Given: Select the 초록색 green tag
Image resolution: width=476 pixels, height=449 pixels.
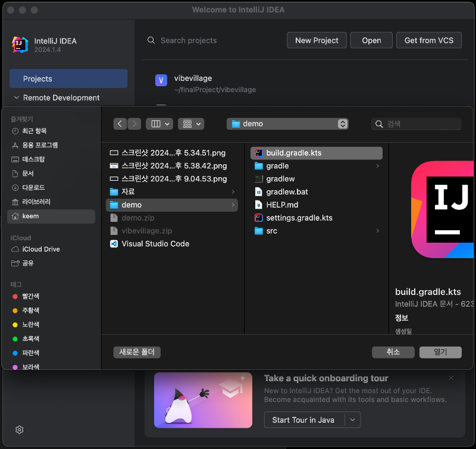Looking at the screenshot, I should coord(51,338).
